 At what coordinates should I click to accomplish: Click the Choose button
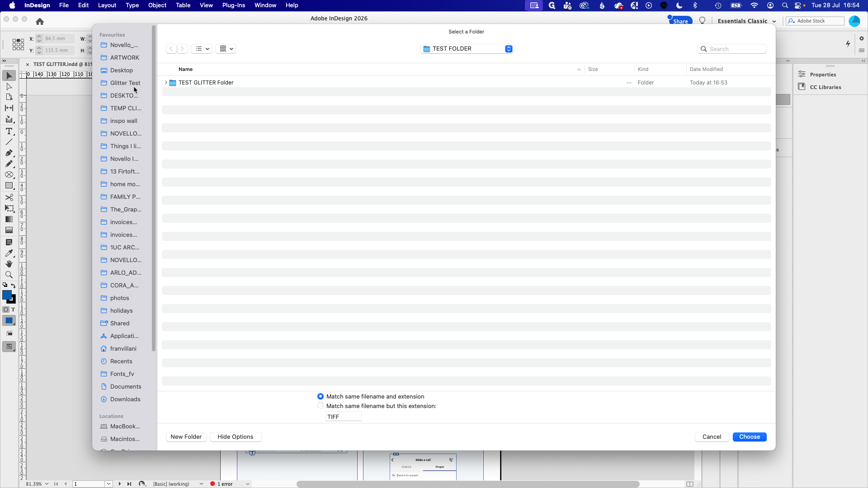(x=750, y=437)
